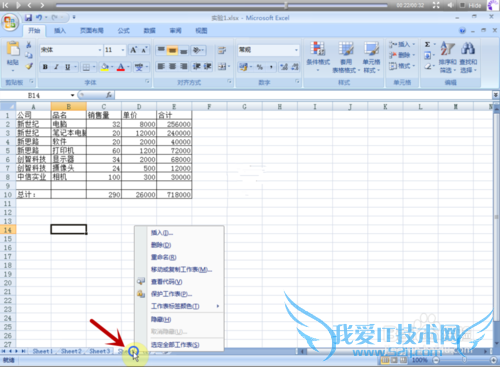Toggle bottom vertical alignment

tap(183, 50)
